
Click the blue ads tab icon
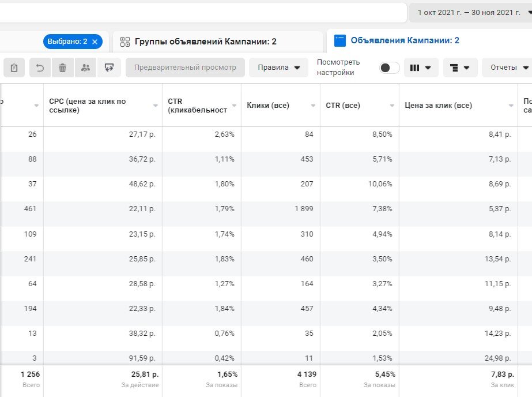click(x=339, y=40)
